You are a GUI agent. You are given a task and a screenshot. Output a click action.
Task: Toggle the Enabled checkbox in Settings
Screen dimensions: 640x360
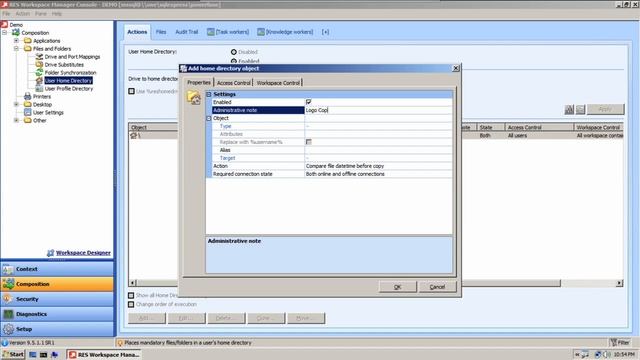(309, 102)
